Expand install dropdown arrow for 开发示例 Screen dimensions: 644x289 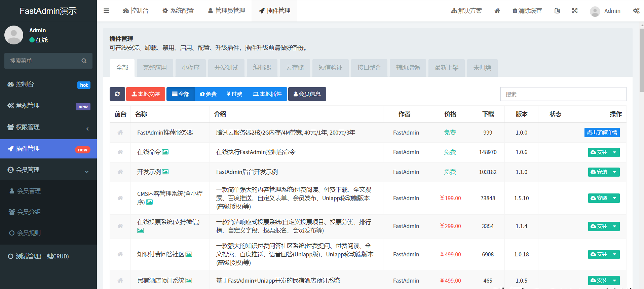(615, 172)
